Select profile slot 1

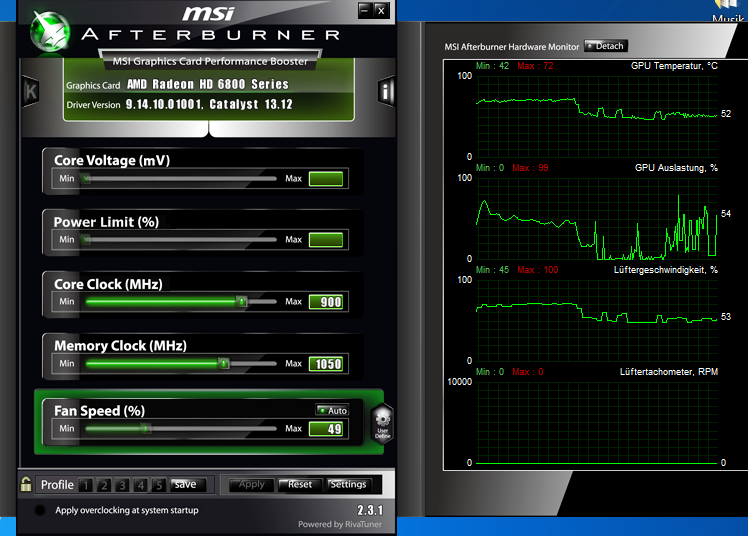click(x=86, y=485)
